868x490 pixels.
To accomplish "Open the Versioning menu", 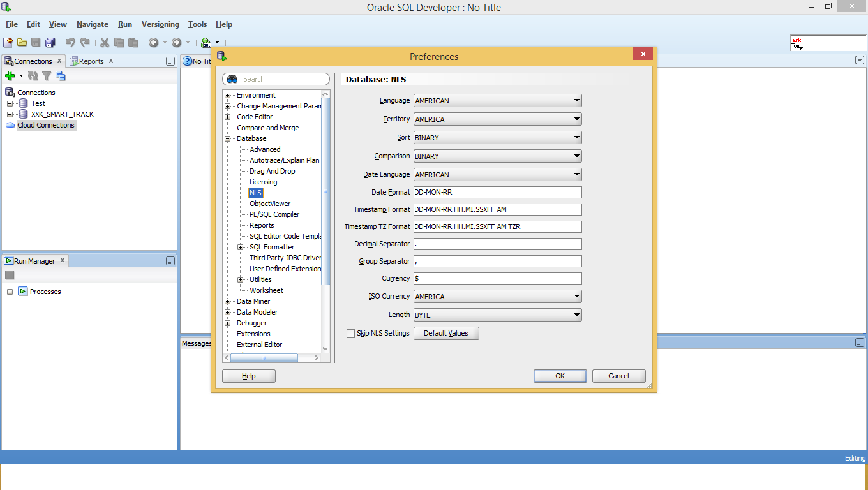I will [x=160, y=24].
